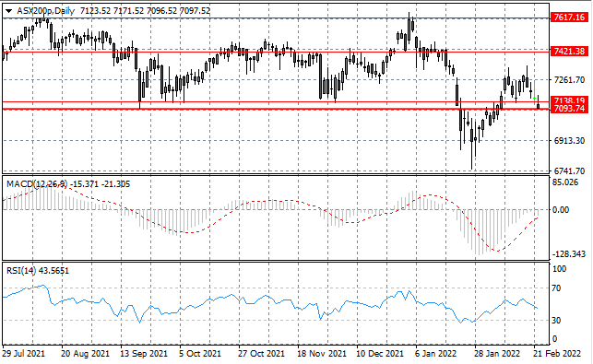This screenshot has height=364, width=593.
Task: Click the 5 Oct 2021 date label
Action: [200, 354]
